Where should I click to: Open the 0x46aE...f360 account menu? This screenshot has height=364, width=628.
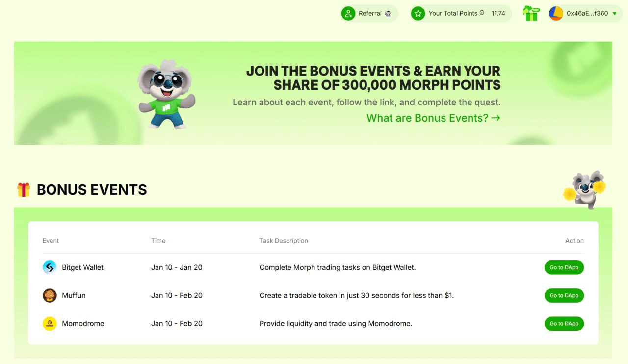point(587,14)
